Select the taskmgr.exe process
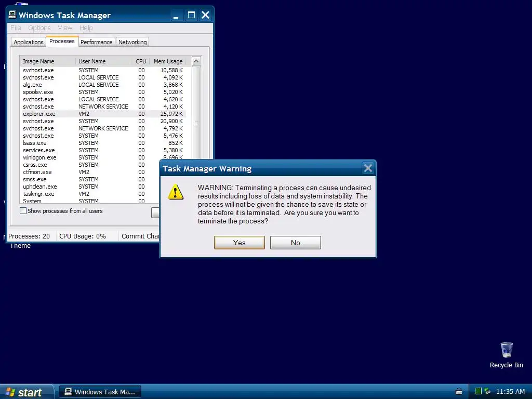The height and width of the screenshot is (399, 532). pos(90,194)
